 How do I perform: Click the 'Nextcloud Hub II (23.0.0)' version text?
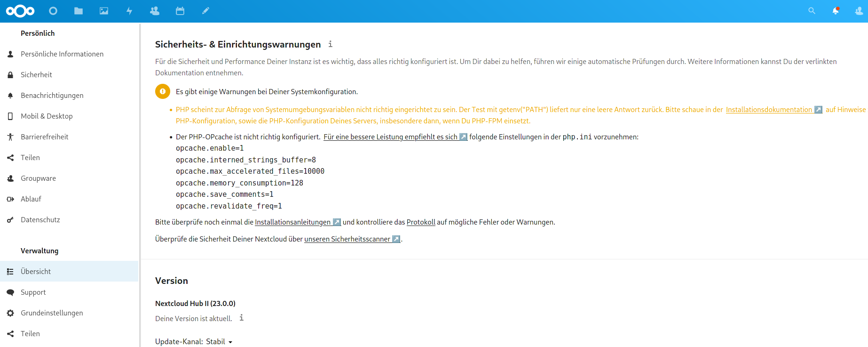click(195, 304)
